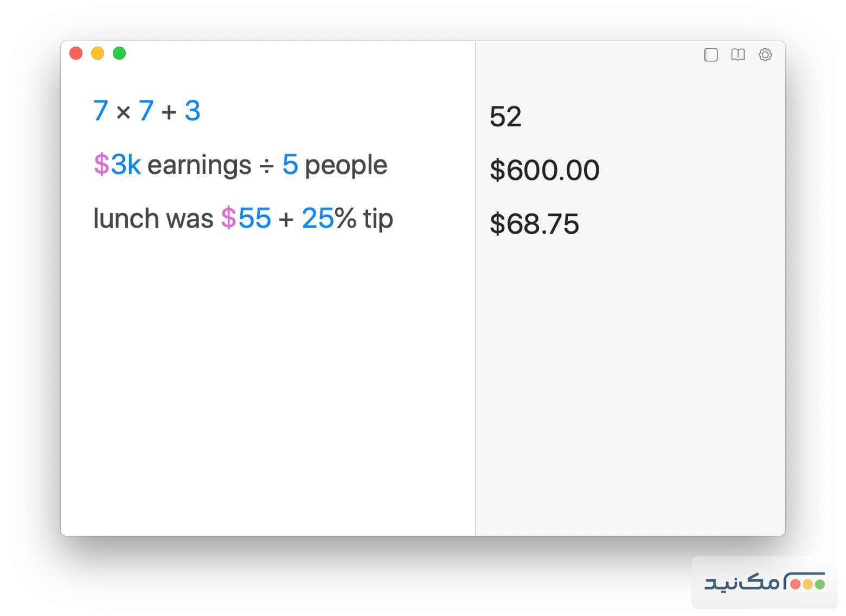Click the word 'tip'

pyautogui.click(x=378, y=219)
